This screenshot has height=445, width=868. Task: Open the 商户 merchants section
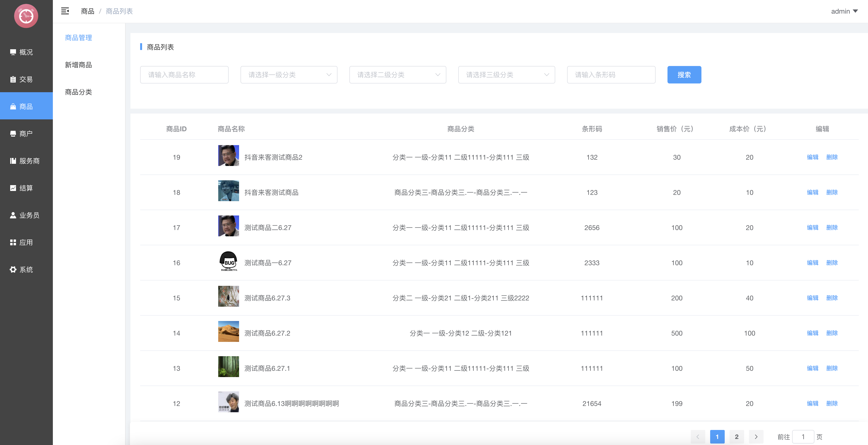tap(26, 134)
